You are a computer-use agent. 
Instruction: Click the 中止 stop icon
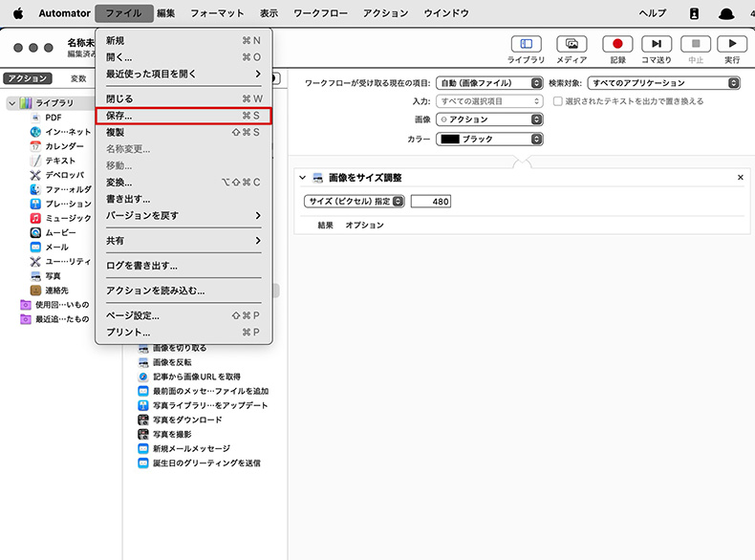coord(696,44)
